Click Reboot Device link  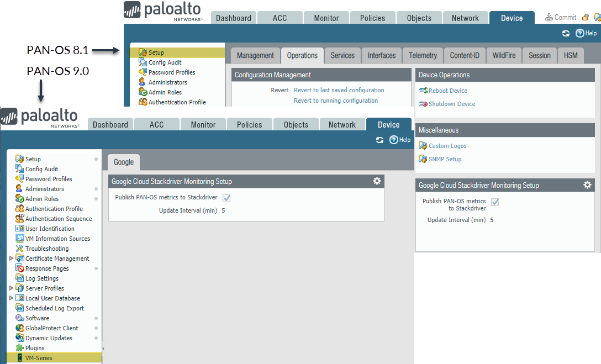tap(447, 91)
